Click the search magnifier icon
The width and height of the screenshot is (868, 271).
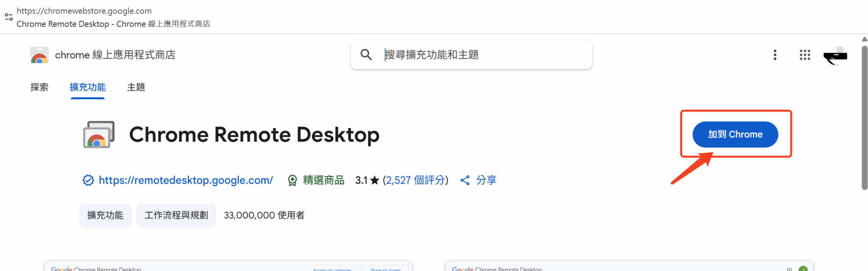tap(366, 55)
